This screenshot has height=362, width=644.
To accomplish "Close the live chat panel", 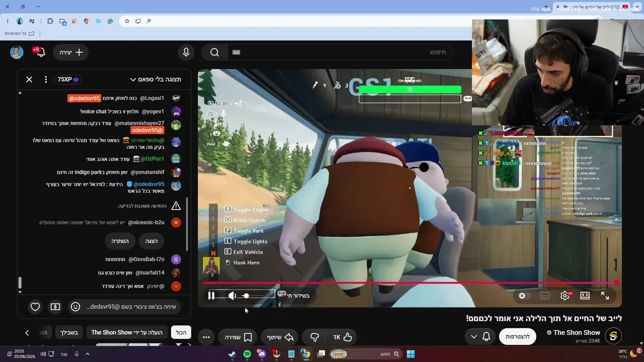I will [x=29, y=79].
